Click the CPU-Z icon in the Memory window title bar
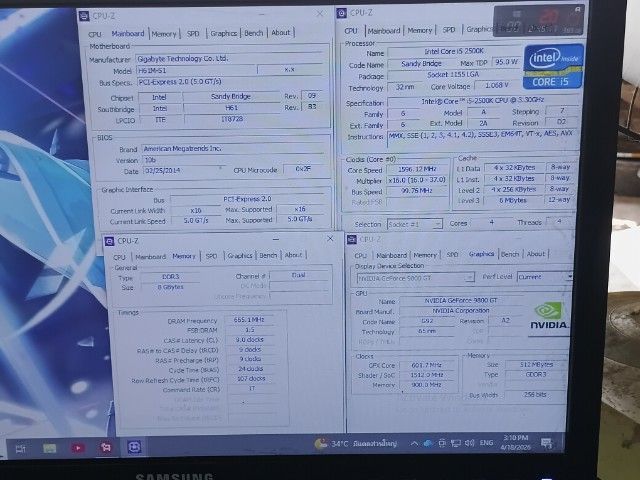Viewport: 640px width, 480px height. (109, 241)
